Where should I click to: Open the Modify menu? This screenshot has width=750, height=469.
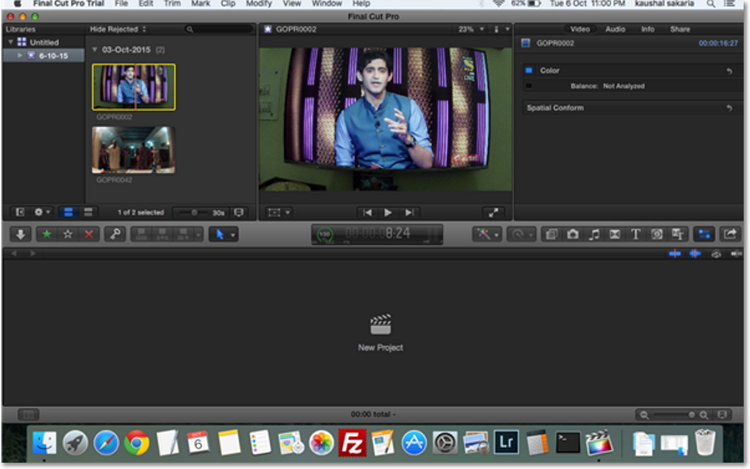[x=258, y=5]
